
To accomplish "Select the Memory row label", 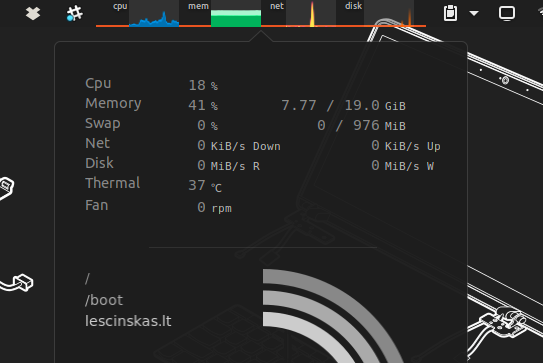I will point(113,104).
